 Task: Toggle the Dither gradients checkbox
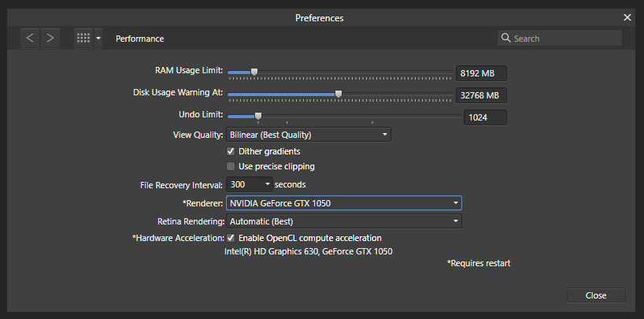231,151
